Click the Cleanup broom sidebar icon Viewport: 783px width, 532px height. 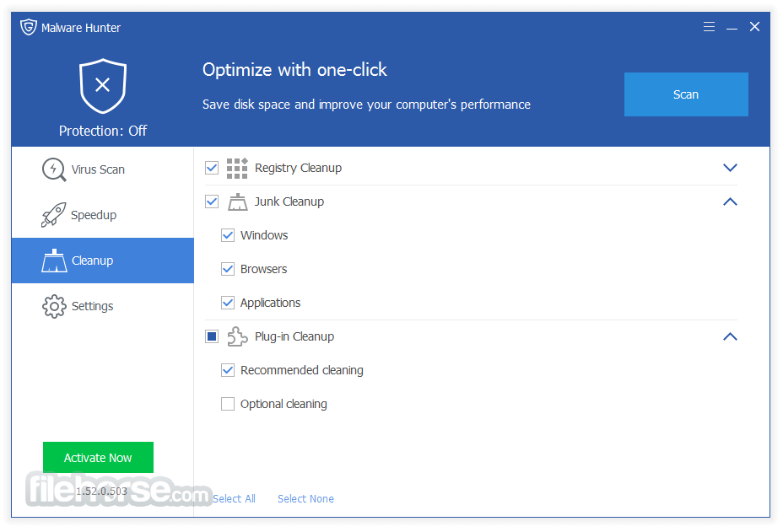(54, 261)
